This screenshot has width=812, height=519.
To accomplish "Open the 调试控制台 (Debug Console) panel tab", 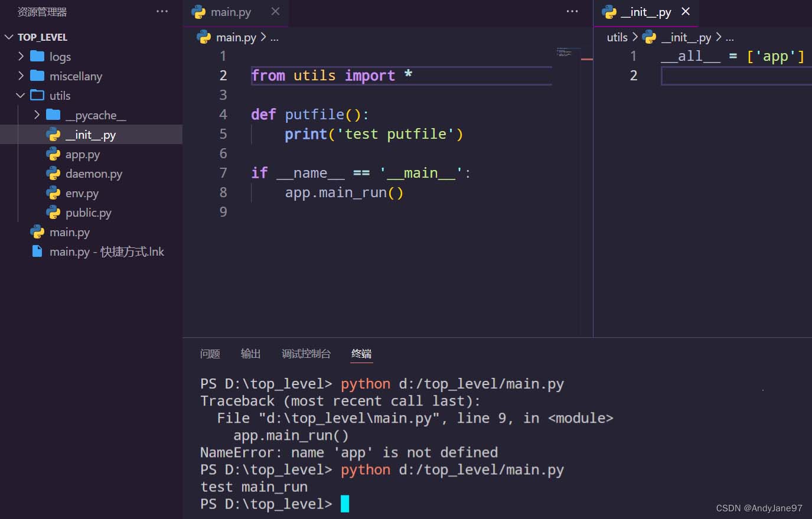I will click(x=306, y=354).
